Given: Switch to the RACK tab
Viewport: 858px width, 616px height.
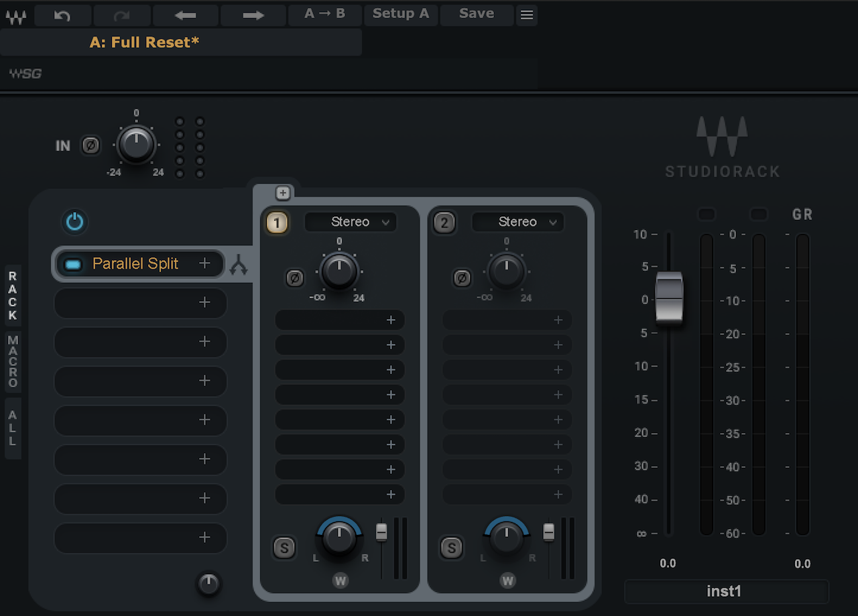Looking at the screenshot, I should [13, 296].
